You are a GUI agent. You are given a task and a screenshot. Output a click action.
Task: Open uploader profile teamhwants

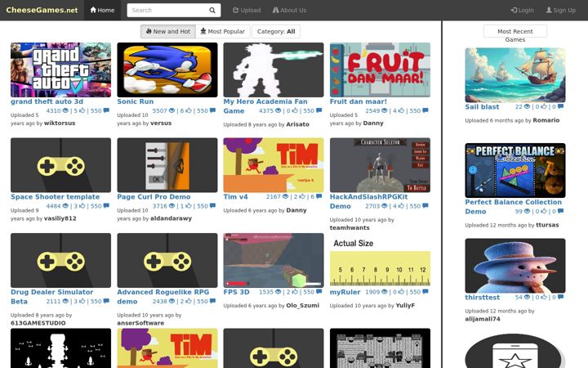coord(350,227)
